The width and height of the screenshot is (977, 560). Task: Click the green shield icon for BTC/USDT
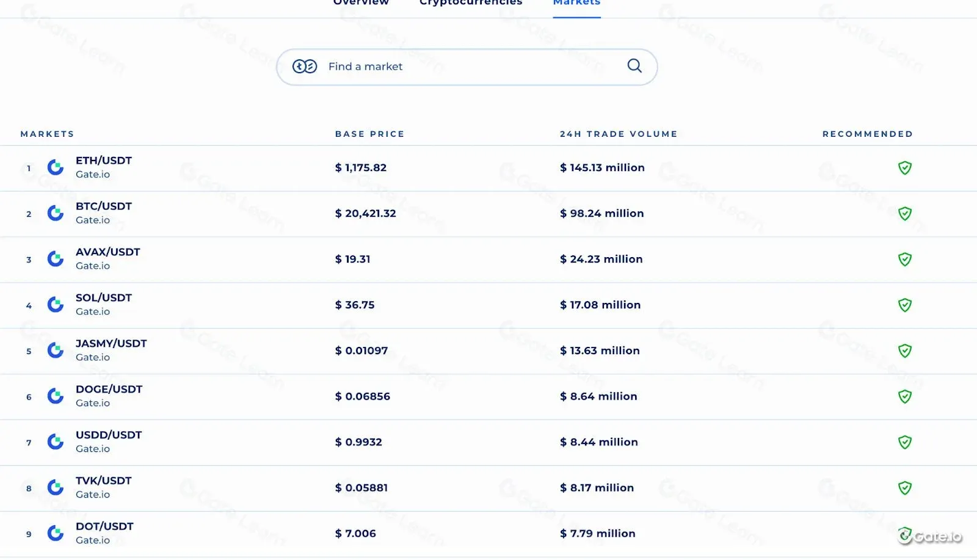click(x=905, y=214)
